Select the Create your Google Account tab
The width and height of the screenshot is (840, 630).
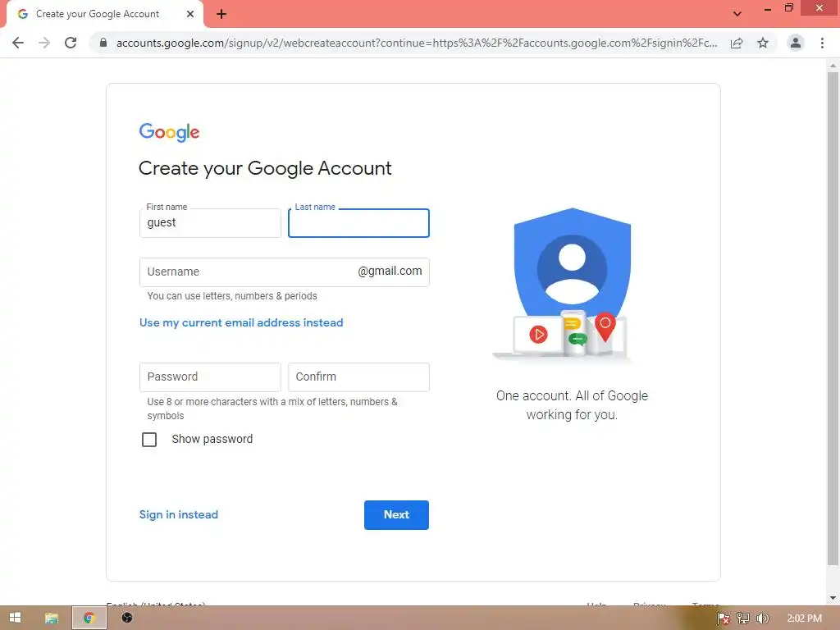(105, 14)
